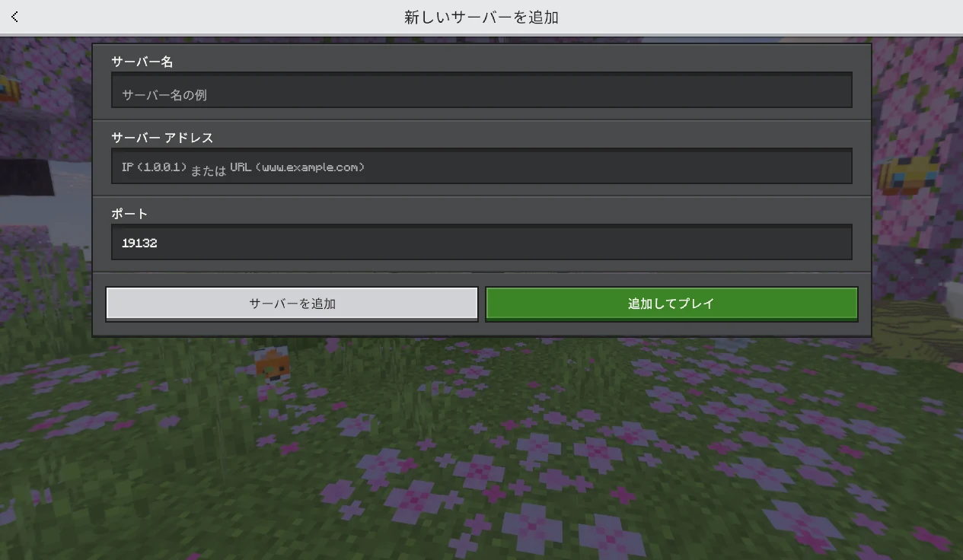Viewport: 963px width, 560px height.
Task: Click the サーバー名 label text
Action: point(142,62)
